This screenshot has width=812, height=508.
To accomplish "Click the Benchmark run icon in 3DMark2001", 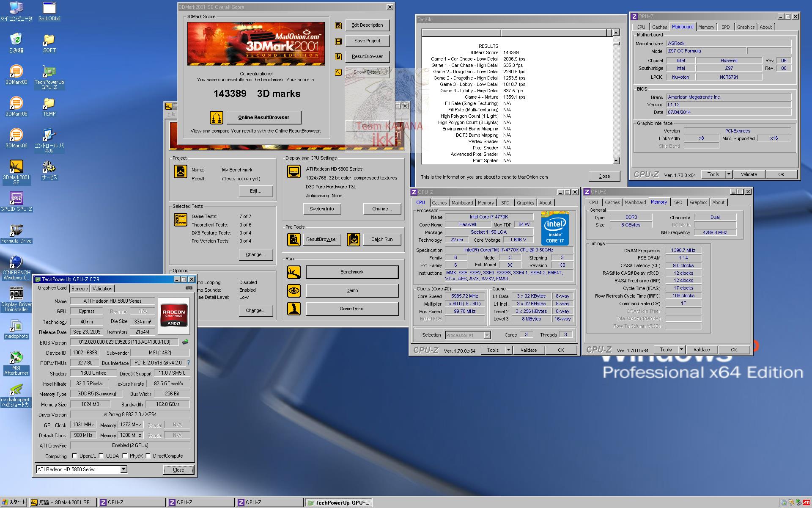I will point(294,272).
